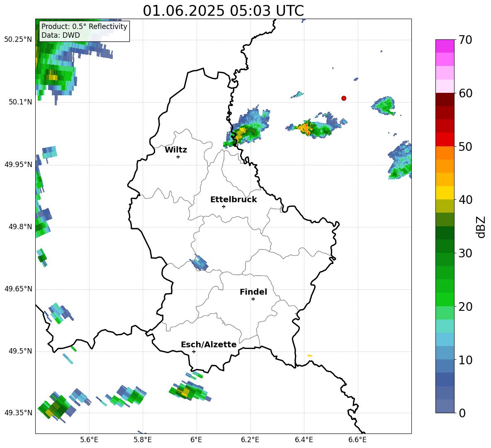This screenshot has height=448, width=491.
Task: Click the 30 tick on the colorbar
Action: point(465,253)
